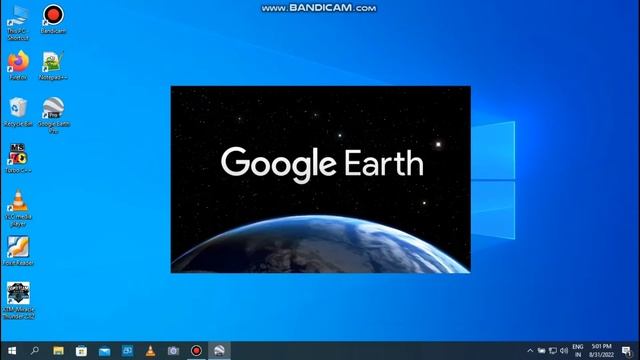Switch to Bandicam in the taskbar
Viewport: 640px width, 360px height.
pyautogui.click(x=196, y=351)
